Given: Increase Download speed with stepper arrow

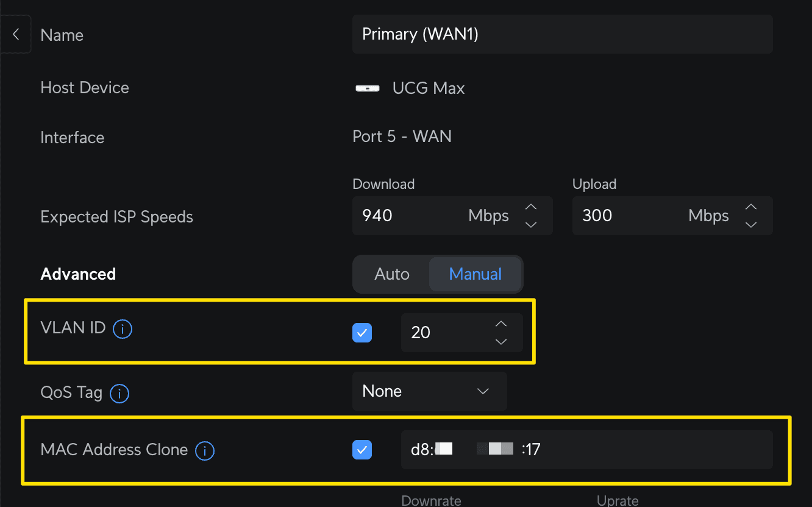Looking at the screenshot, I should coord(530,207).
